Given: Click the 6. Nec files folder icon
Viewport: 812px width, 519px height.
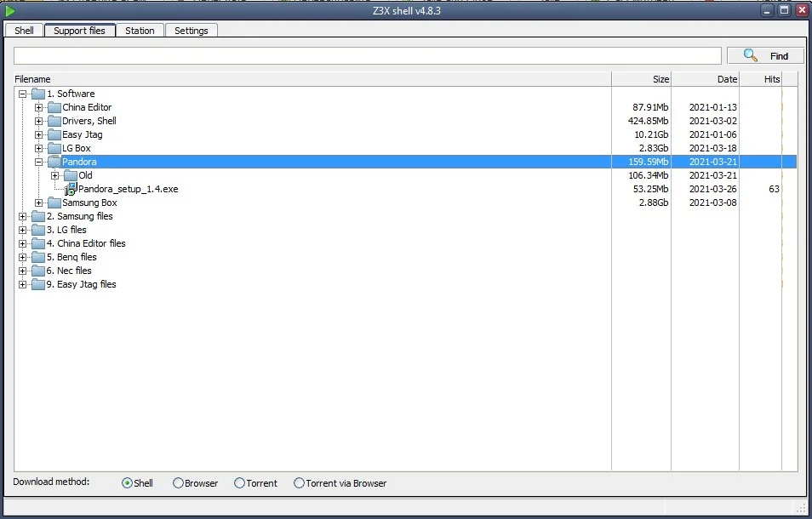Looking at the screenshot, I should [x=38, y=271].
